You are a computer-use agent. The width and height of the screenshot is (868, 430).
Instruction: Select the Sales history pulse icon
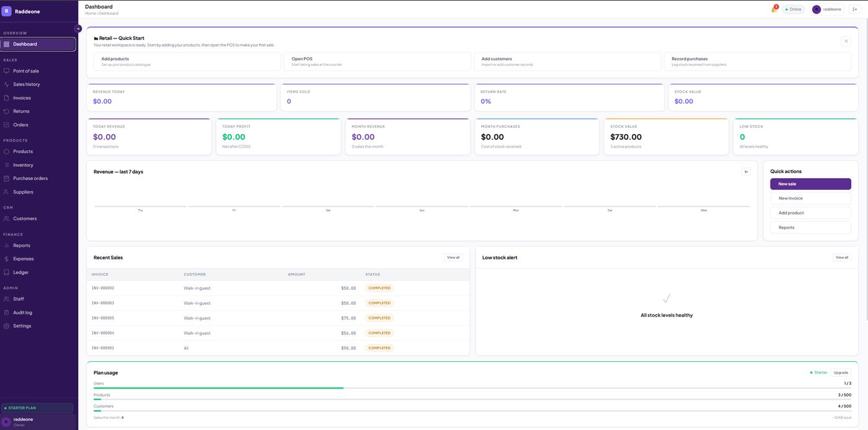[7, 84]
